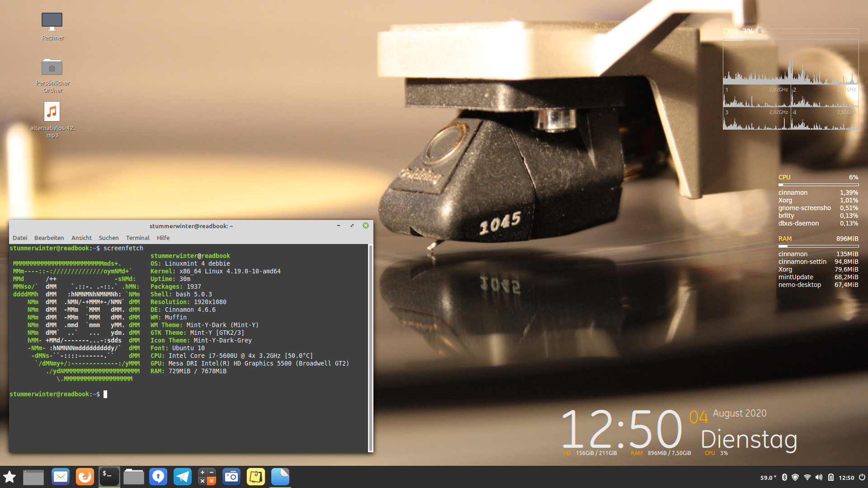Click the HD 156GiB / 211GiB readout

[590, 453]
